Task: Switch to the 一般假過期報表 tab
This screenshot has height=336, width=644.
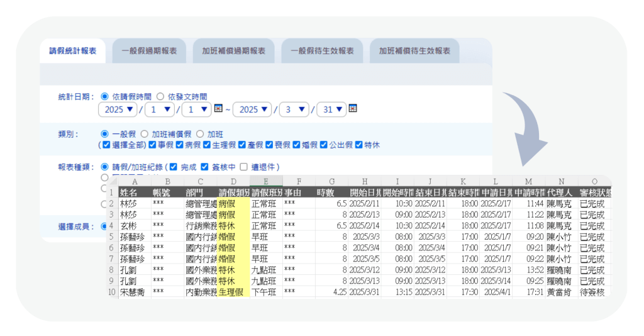Action: (149, 51)
